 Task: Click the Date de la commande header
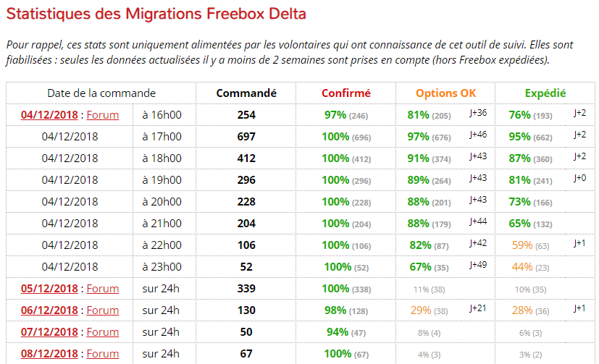click(101, 93)
